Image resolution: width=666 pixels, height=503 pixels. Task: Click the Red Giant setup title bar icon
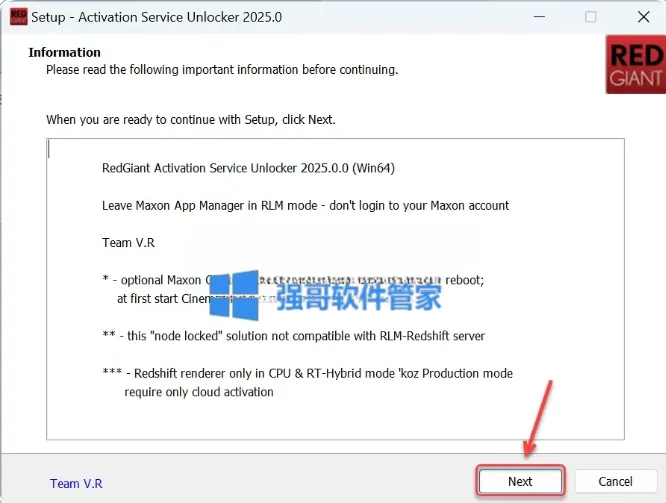pos(18,17)
